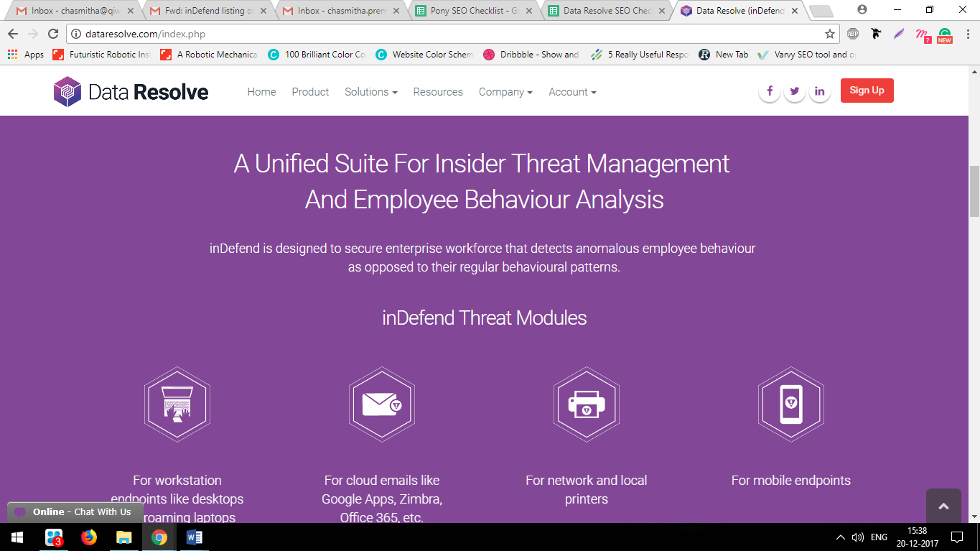Open a new browser tab
This screenshot has width=980, height=551.
(x=821, y=11)
